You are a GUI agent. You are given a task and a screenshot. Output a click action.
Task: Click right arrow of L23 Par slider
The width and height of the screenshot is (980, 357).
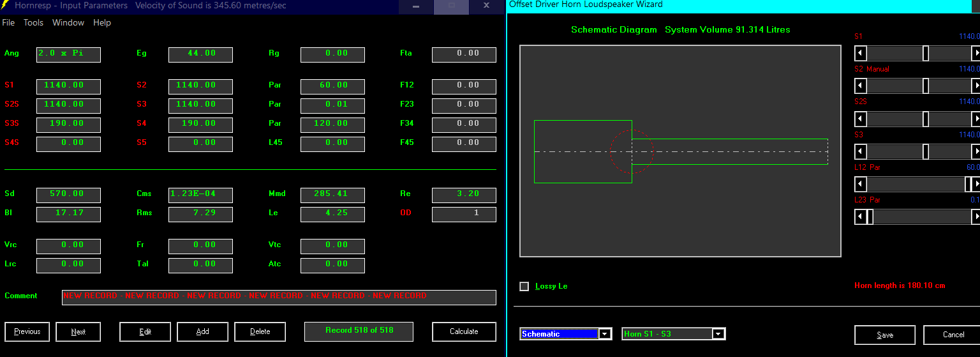click(976, 217)
